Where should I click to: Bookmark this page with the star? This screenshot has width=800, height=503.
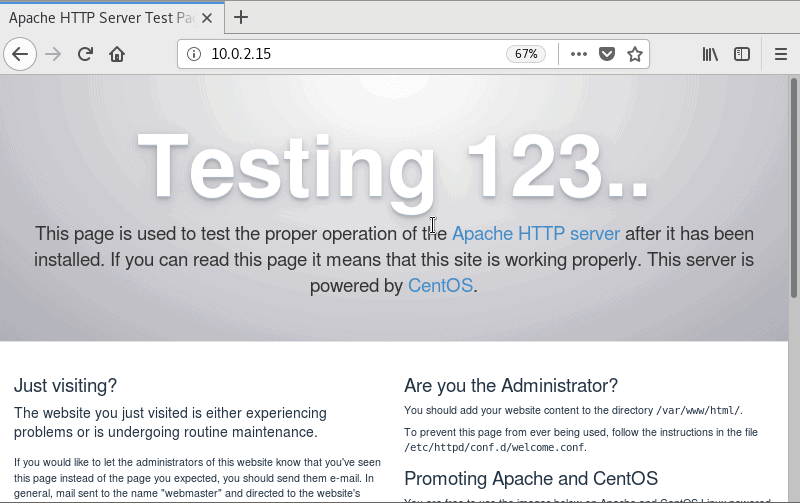click(635, 54)
